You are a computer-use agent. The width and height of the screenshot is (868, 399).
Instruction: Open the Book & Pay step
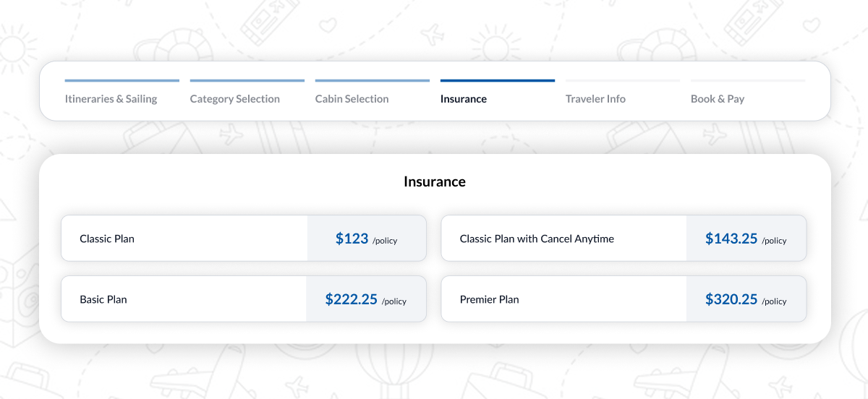pos(717,99)
